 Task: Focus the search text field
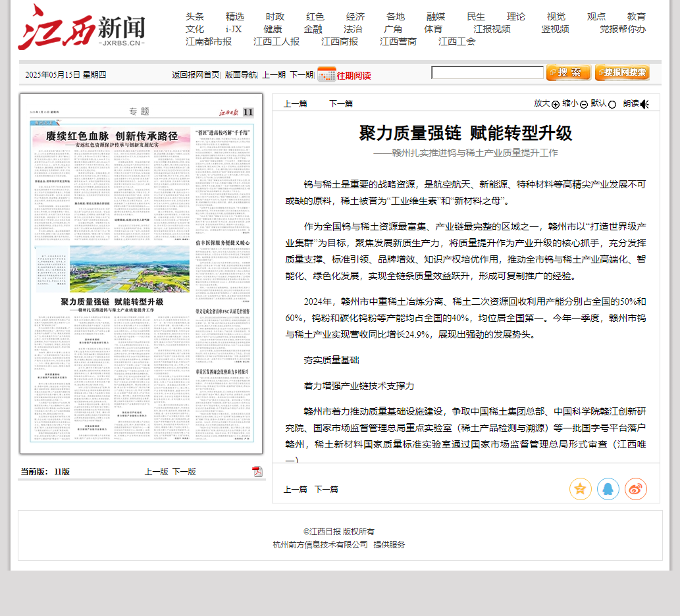pos(487,72)
